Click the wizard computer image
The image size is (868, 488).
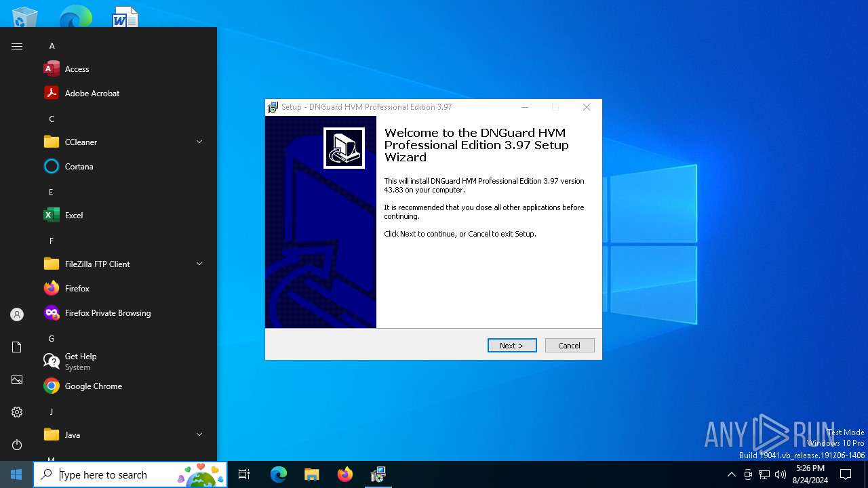[x=344, y=148]
